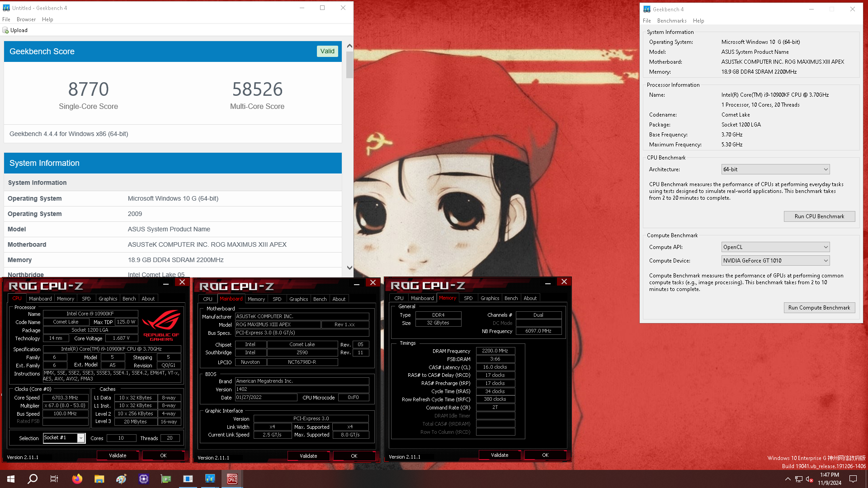Image resolution: width=868 pixels, height=488 pixels.
Task: Click OK in the middle CPU-Z window
Action: click(354, 456)
